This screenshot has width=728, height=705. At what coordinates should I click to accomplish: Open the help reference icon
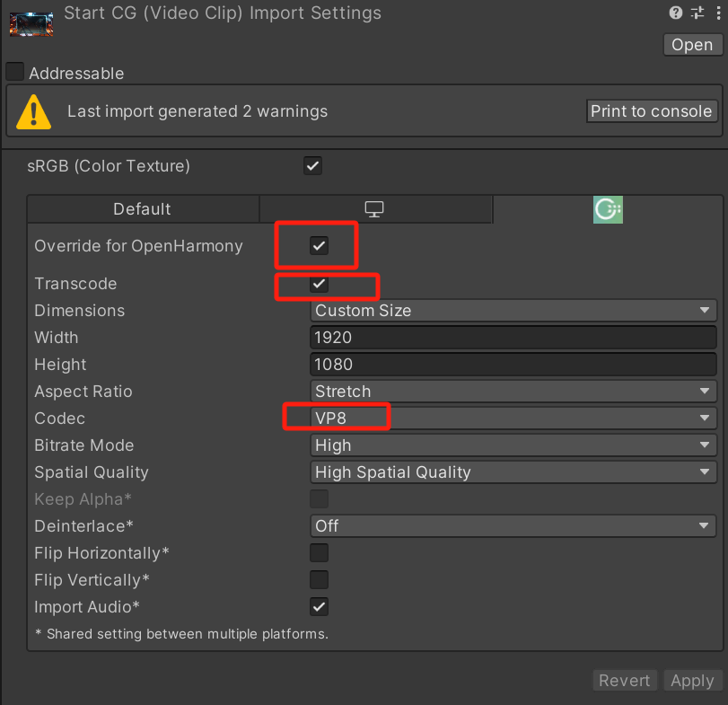click(x=676, y=13)
